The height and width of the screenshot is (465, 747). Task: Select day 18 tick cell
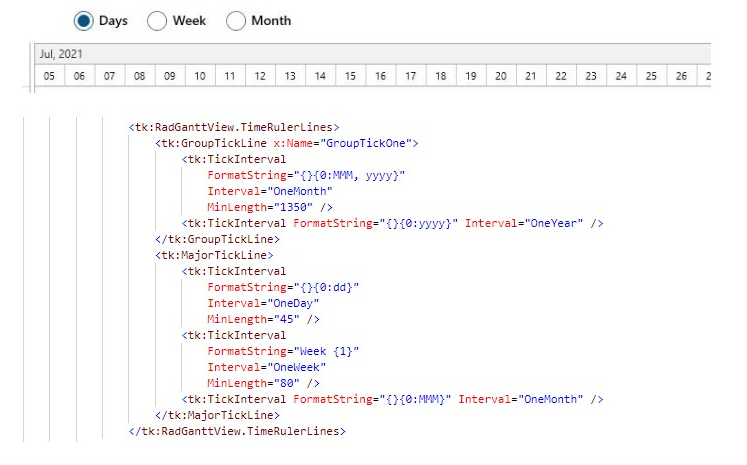tap(441, 76)
